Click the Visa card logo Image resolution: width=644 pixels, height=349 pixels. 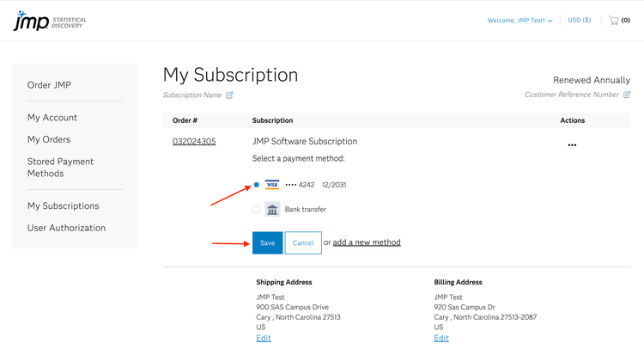click(x=272, y=185)
